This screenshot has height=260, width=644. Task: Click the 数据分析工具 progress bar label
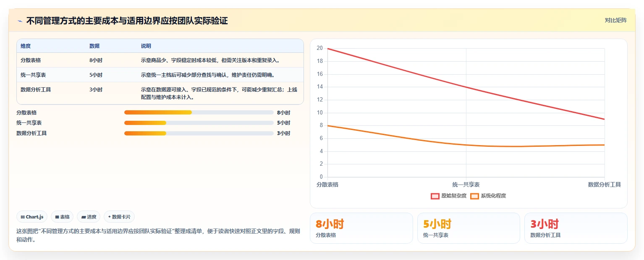pos(31,133)
